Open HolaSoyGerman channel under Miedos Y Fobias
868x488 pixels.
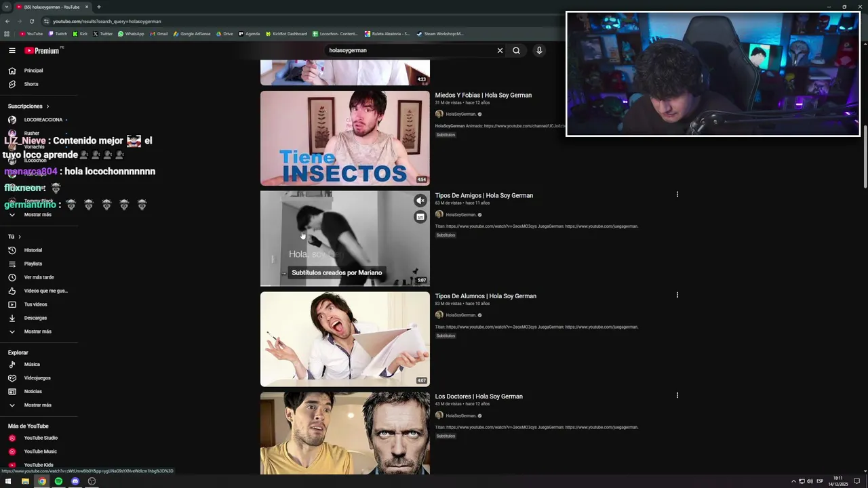coord(461,115)
